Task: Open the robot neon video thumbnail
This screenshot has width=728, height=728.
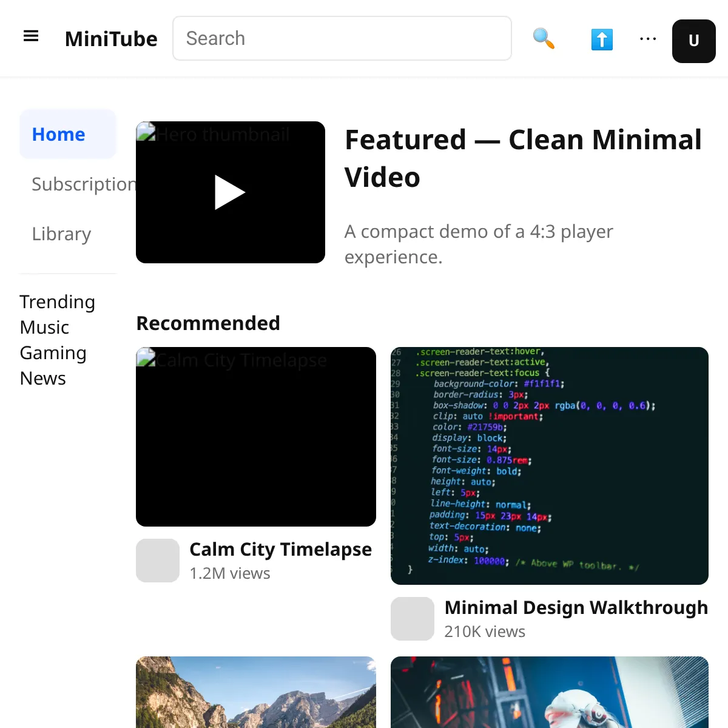Action: pyautogui.click(x=550, y=692)
